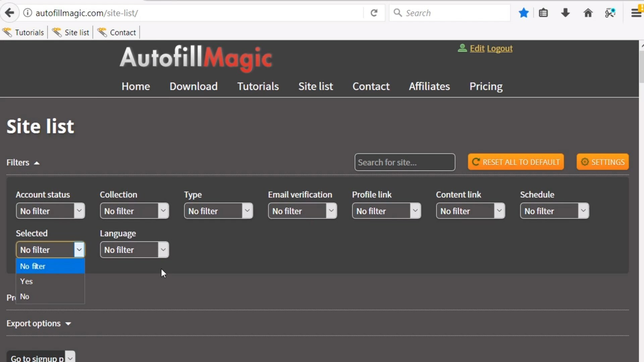
Task: Click RESET ALL TO DEFAULT button
Action: (x=516, y=162)
